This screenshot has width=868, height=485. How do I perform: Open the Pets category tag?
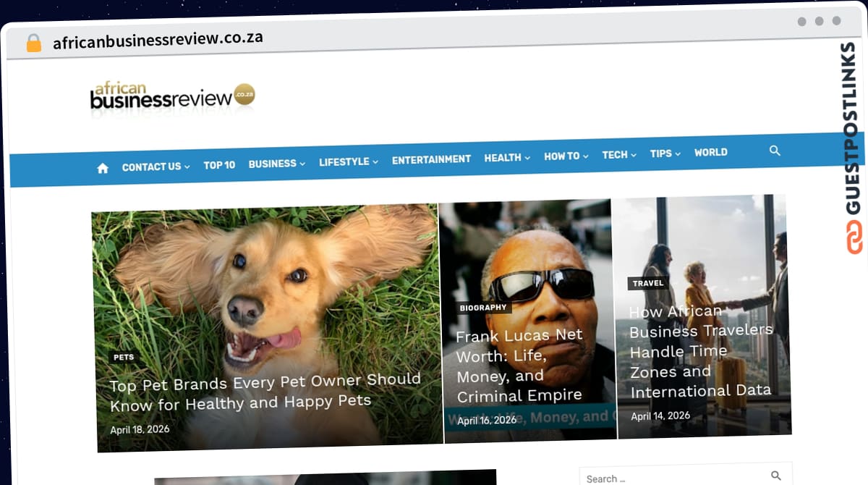(x=124, y=357)
